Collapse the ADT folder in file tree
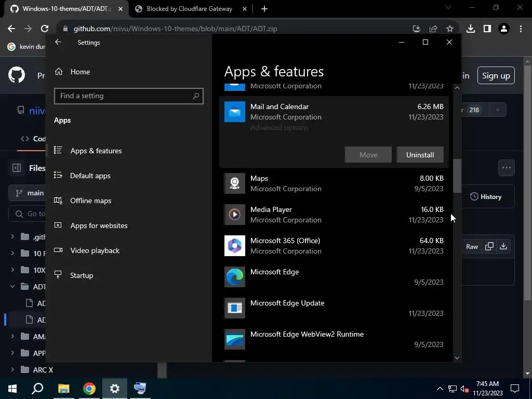 [12, 287]
